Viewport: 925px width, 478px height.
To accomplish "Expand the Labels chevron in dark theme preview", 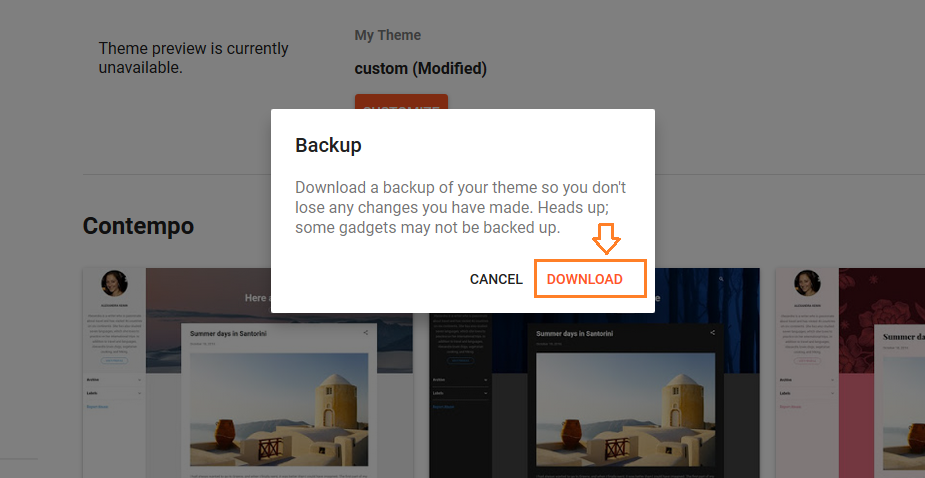I will (486, 393).
